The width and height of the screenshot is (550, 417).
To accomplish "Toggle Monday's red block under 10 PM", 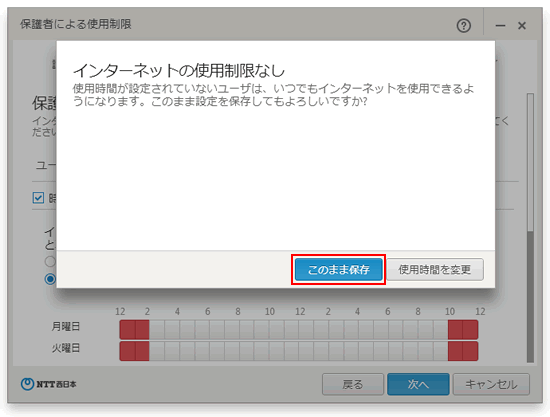I will (x=455, y=330).
